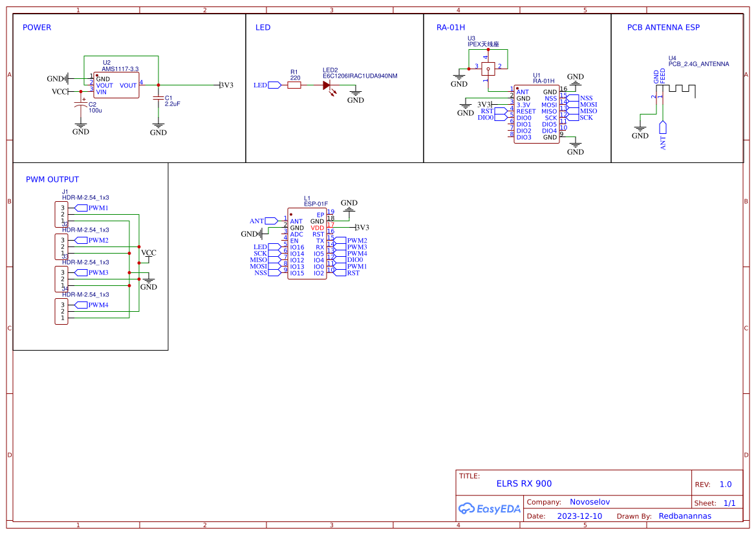
Task: Select header connector J1 HDR-M-2.54_1x3
Action: click(61, 213)
